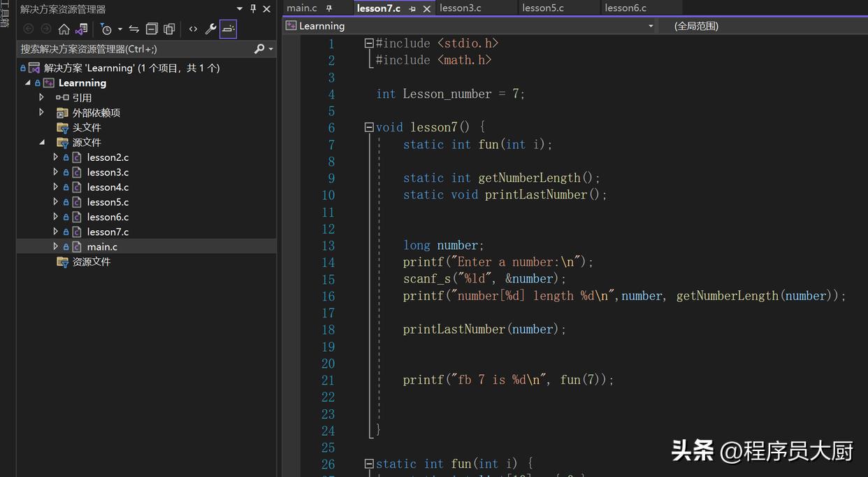Close the lesson7.c tab
This screenshot has width=868, height=477.
pos(427,9)
